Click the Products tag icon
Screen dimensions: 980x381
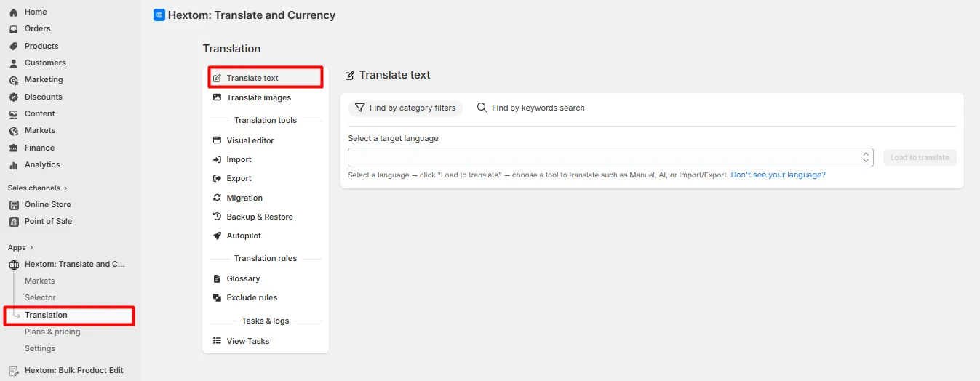14,46
